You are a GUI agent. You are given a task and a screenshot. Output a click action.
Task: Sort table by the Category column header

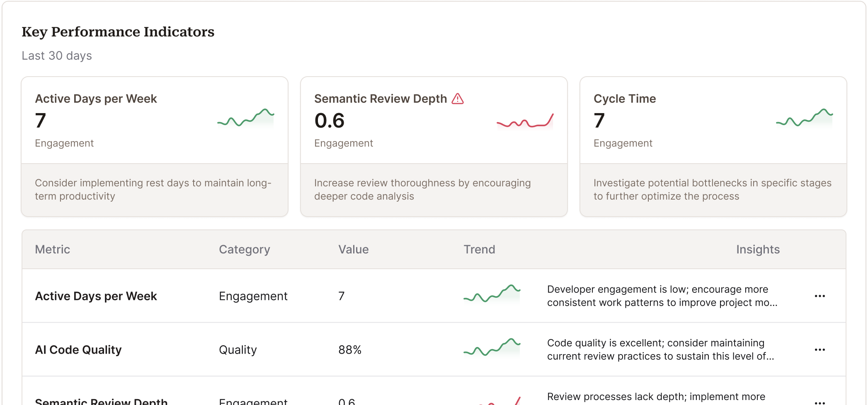point(244,249)
